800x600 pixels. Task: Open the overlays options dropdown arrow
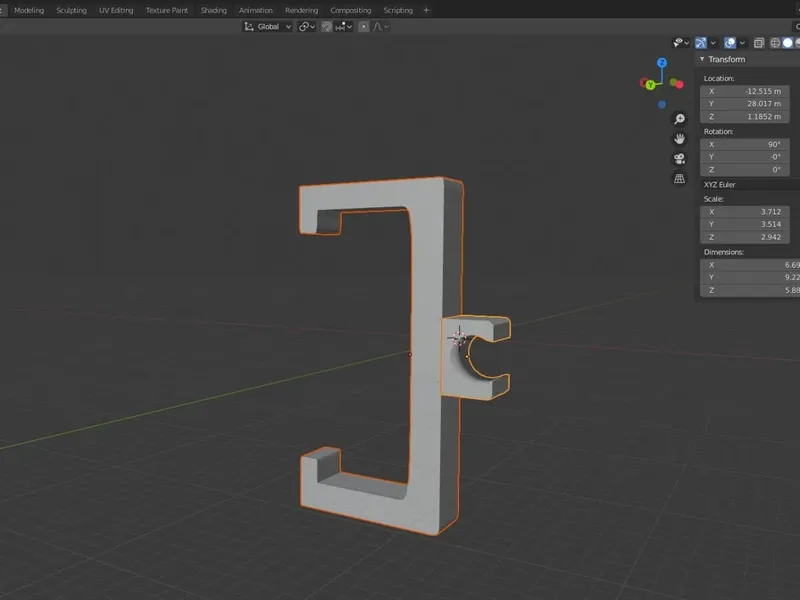tap(742, 43)
